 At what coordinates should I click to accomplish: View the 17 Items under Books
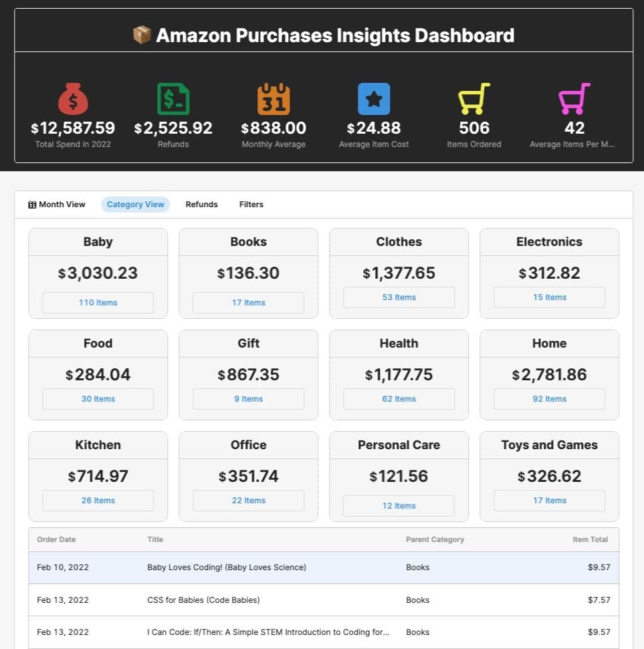[248, 302]
